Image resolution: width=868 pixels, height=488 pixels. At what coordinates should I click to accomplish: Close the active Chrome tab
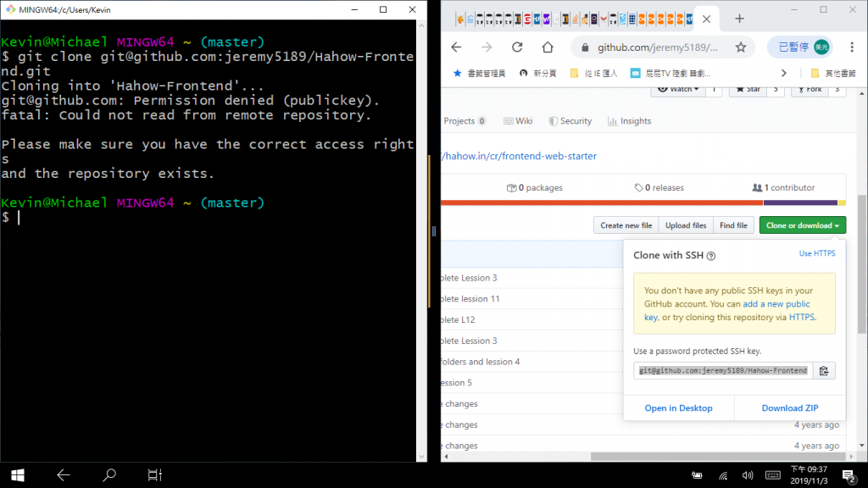[706, 19]
